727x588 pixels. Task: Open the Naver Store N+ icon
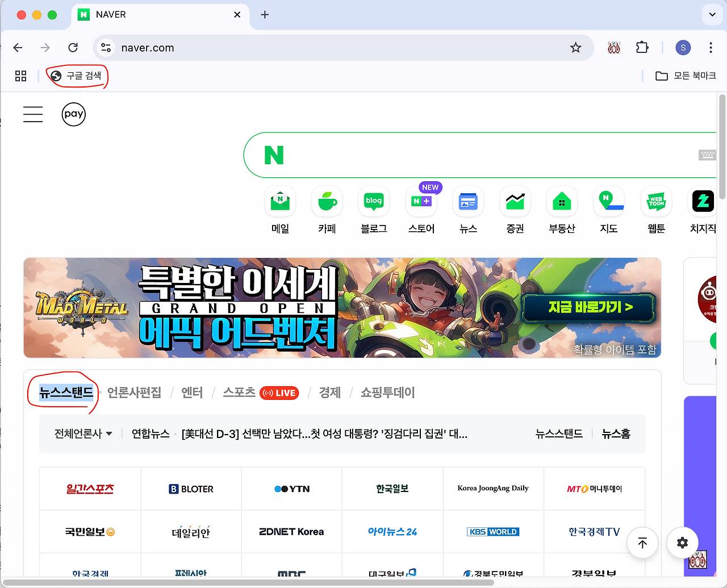tap(421, 202)
